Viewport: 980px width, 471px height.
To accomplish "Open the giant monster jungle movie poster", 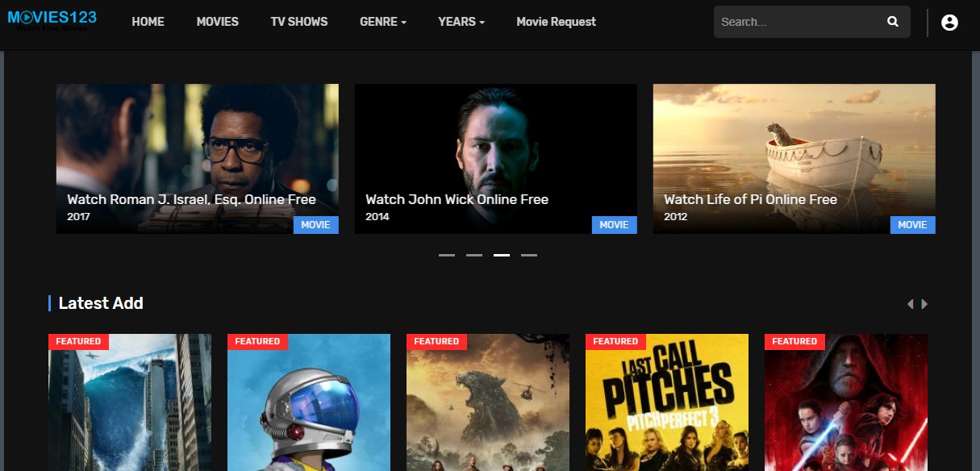I will (488, 402).
